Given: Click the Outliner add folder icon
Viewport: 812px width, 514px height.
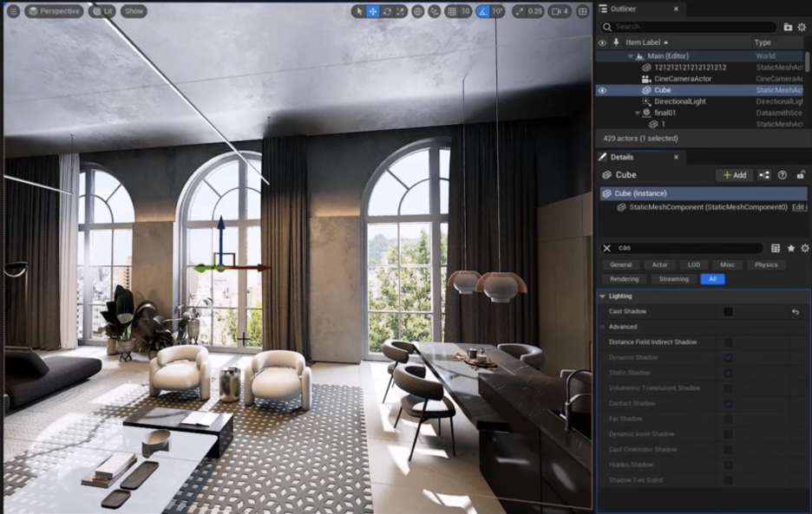Looking at the screenshot, I should coord(788,27).
